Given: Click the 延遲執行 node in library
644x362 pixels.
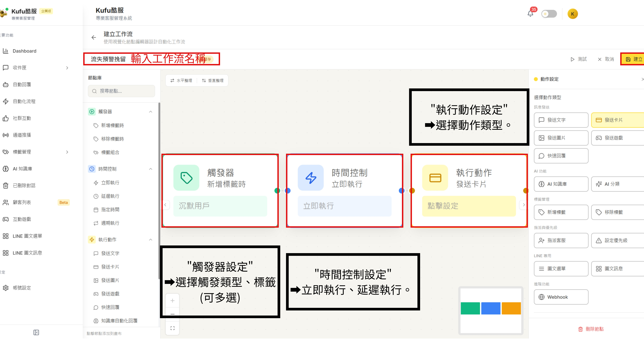Looking at the screenshot, I should pyautogui.click(x=110, y=196).
